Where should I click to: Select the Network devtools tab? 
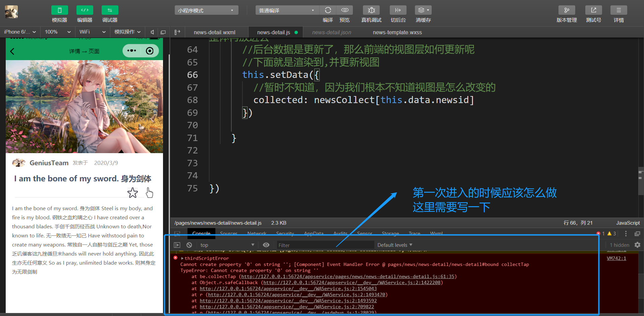coord(257,233)
